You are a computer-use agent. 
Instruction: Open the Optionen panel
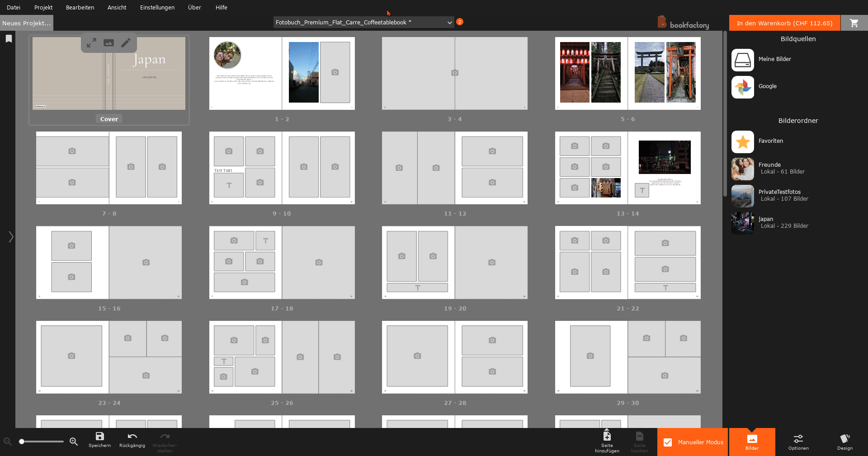pyautogui.click(x=798, y=442)
